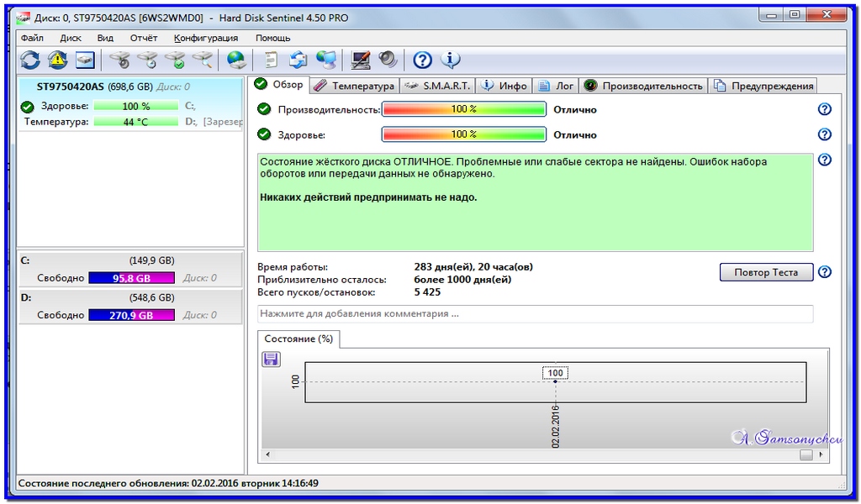Click the Здоровье 100 % gradient bar in overview
This screenshot has width=861, height=504.
(x=464, y=134)
